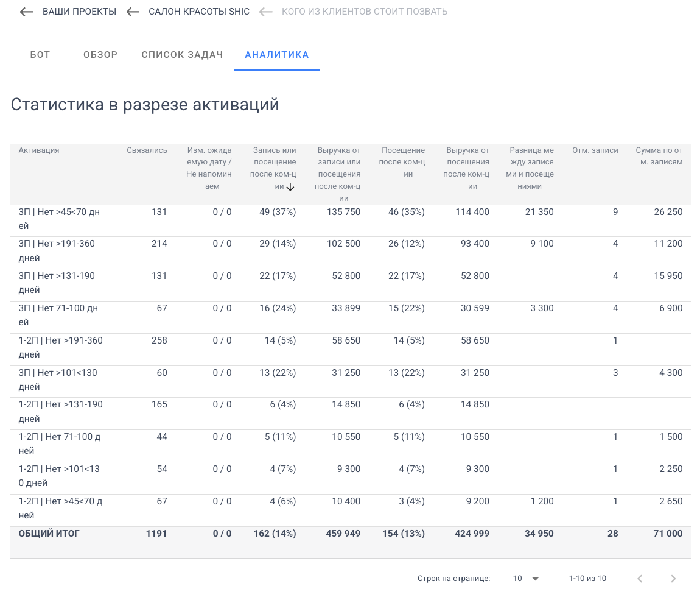Click row ЗП | Нет >45<70 дней

coord(351,220)
